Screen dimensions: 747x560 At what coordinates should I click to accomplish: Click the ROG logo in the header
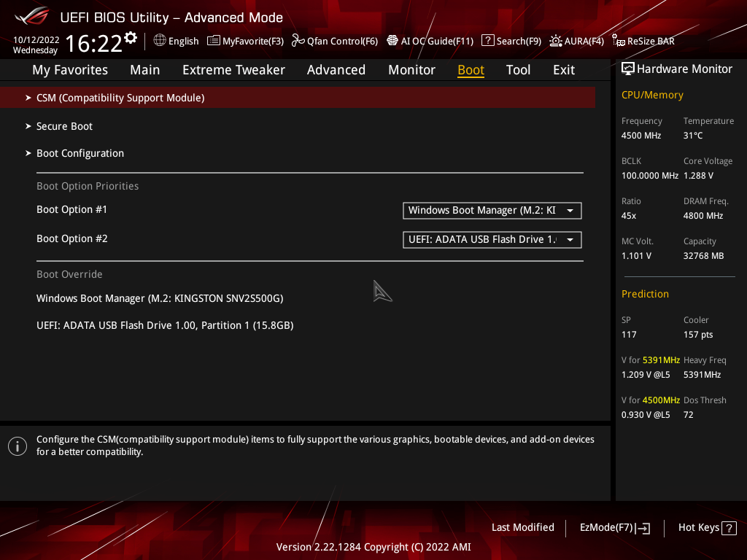32,16
